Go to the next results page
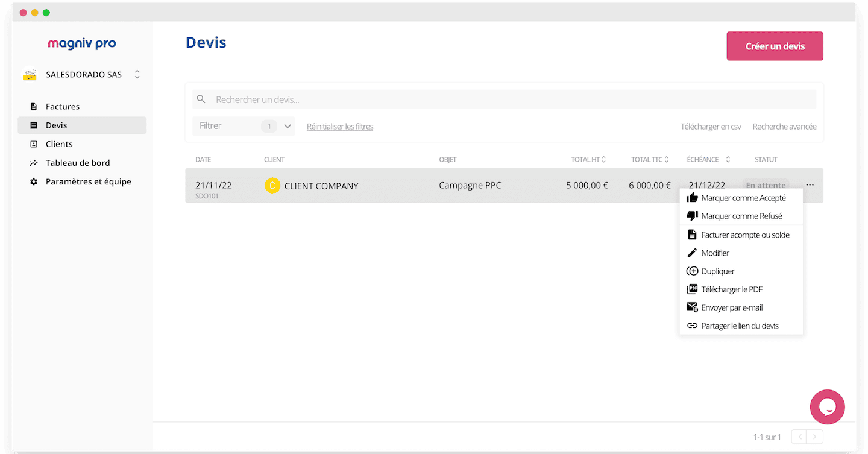Screen dimensions: 868x454 [x=816, y=437]
